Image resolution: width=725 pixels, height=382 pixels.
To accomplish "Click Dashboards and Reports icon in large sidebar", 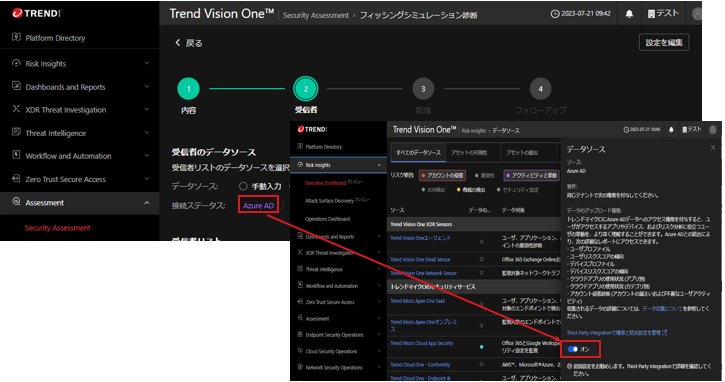I will click(16, 86).
